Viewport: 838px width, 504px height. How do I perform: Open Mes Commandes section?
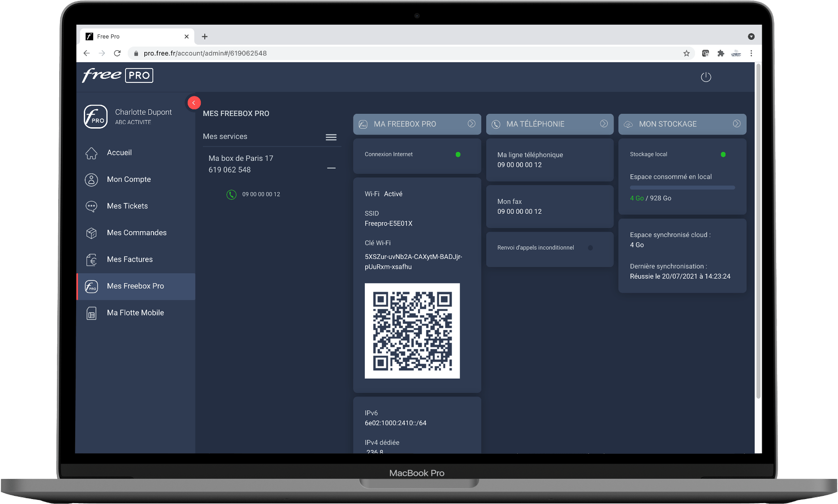pos(136,233)
